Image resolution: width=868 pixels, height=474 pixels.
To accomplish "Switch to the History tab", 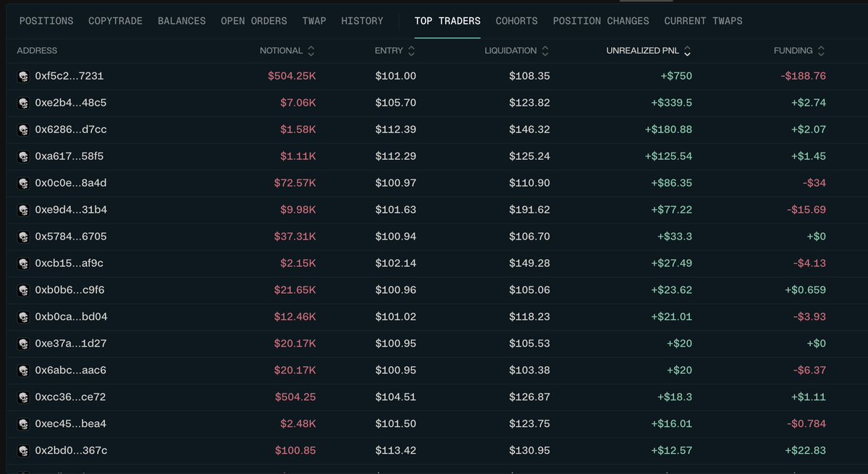I will tap(362, 21).
